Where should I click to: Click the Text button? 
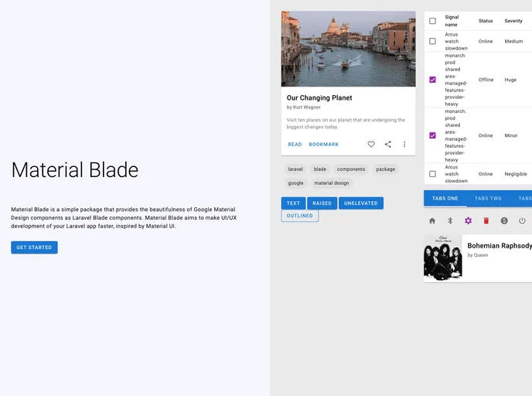294,203
